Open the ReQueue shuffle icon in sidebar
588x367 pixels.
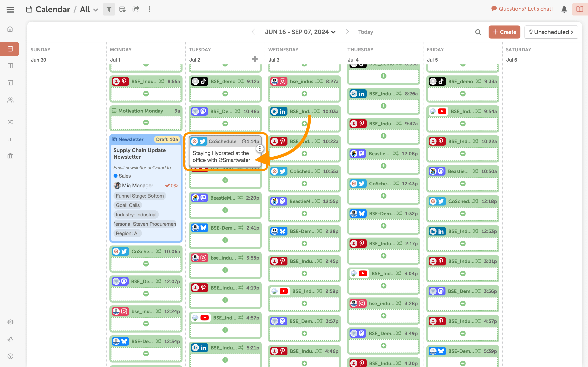[10, 122]
